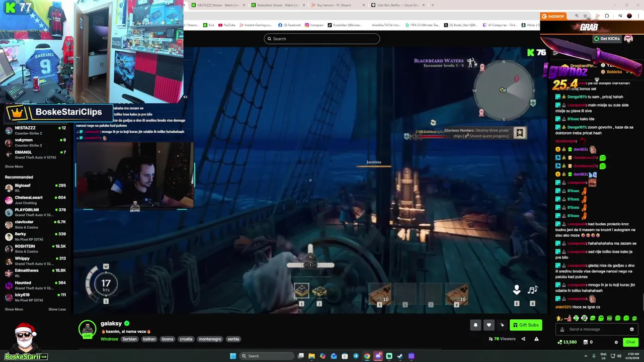Open a new browser tab with plus button

433,5
